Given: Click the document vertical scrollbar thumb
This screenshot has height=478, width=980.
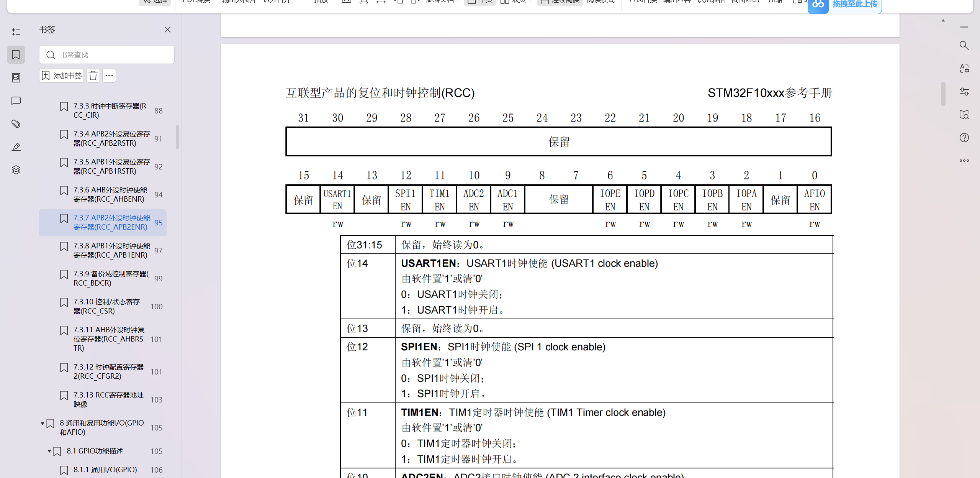Looking at the screenshot, I should tap(943, 94).
